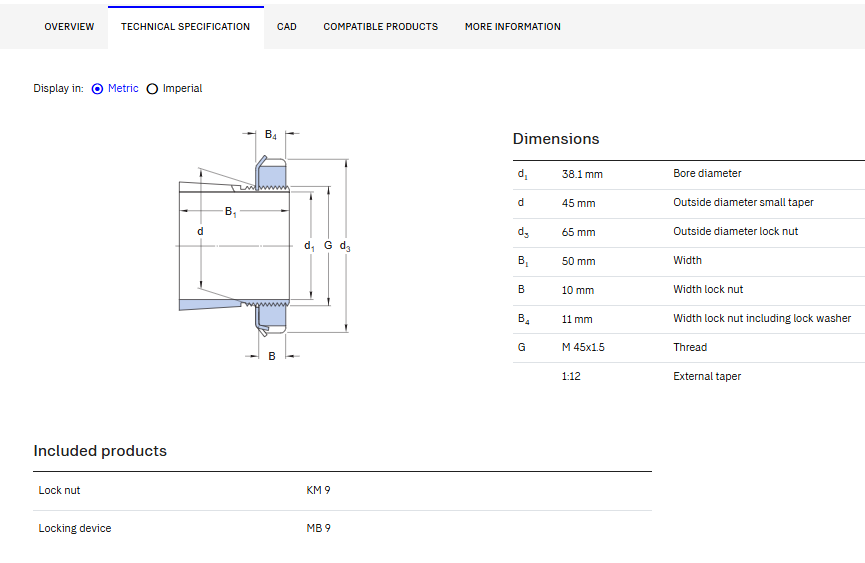
Task: Switch to the CAD tab
Action: [x=287, y=26]
